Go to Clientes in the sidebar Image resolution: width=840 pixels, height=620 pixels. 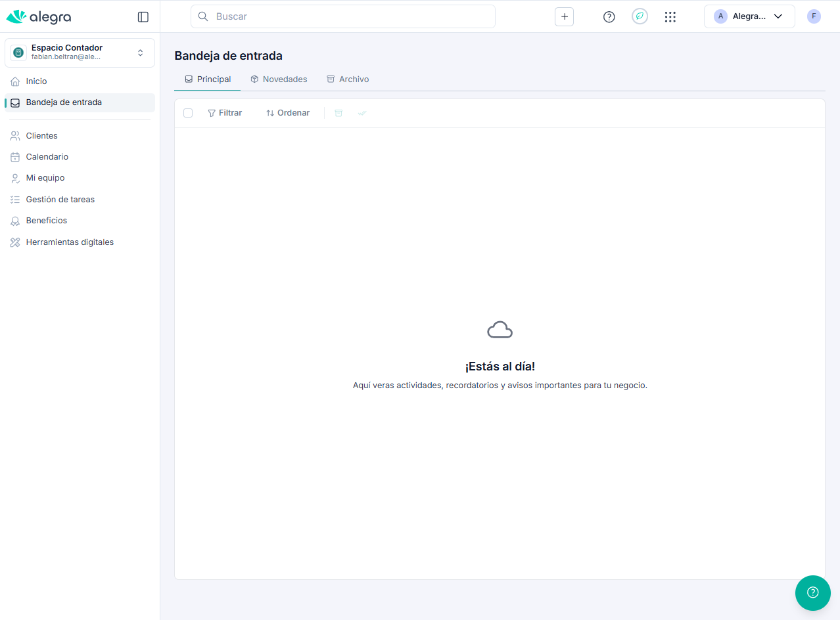(42, 136)
